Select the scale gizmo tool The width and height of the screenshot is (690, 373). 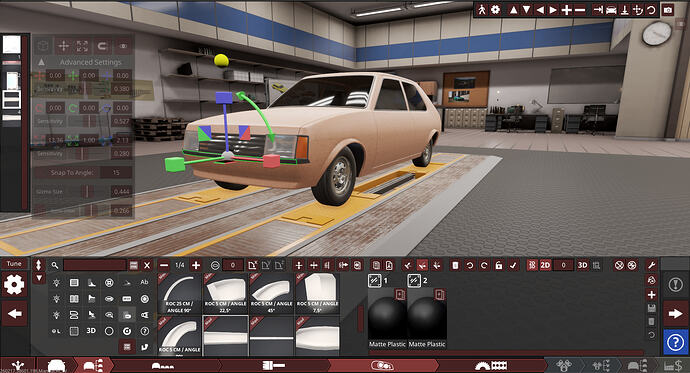click(82, 46)
